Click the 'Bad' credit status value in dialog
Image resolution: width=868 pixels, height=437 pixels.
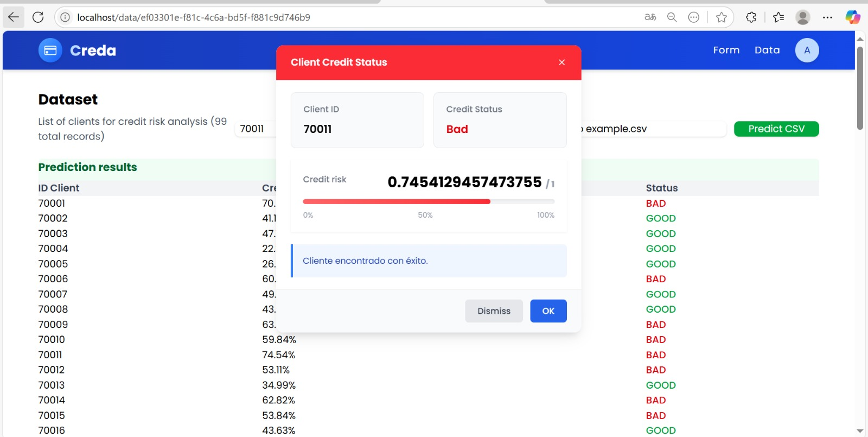click(457, 129)
